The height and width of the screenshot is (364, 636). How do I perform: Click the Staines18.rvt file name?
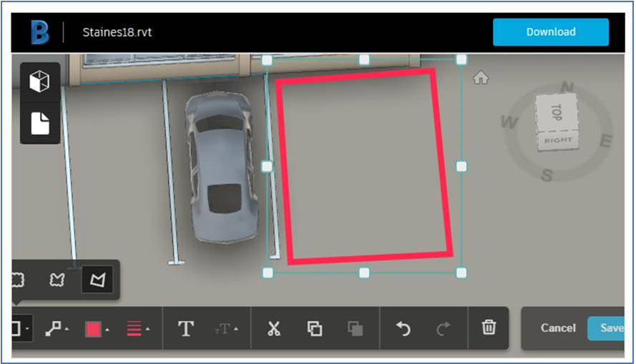117,32
